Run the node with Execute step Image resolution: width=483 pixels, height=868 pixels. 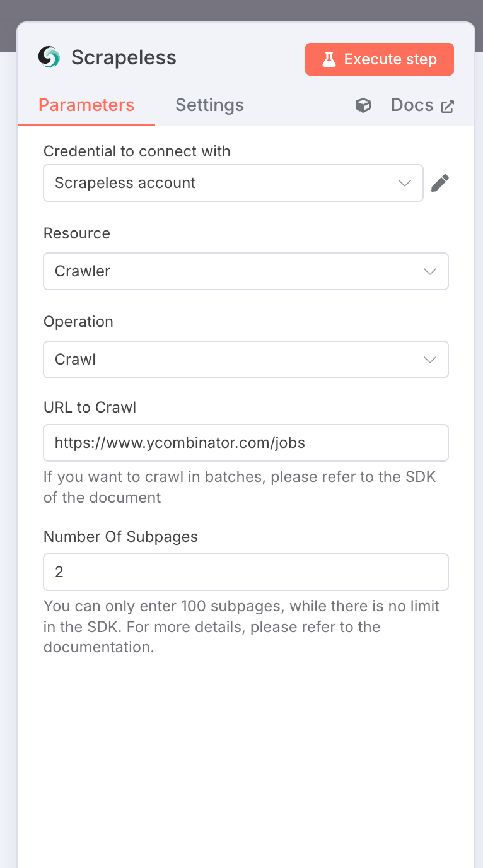pos(380,59)
